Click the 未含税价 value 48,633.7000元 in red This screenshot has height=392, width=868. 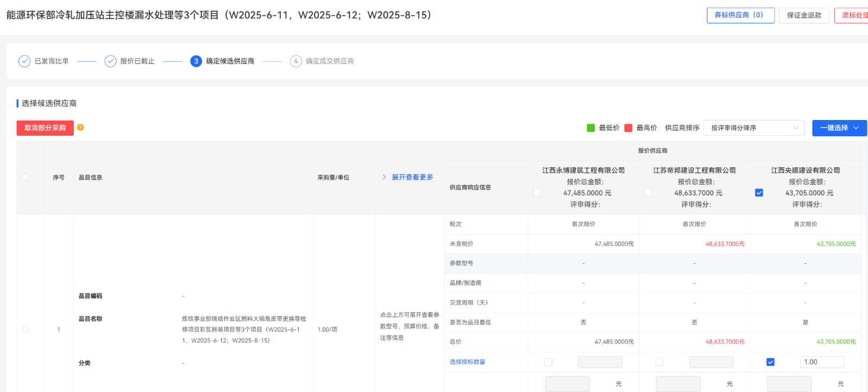[725, 244]
